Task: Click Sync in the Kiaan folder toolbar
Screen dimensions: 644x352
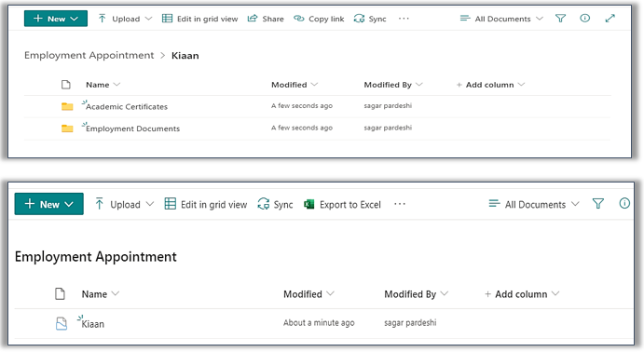Action: [370, 19]
